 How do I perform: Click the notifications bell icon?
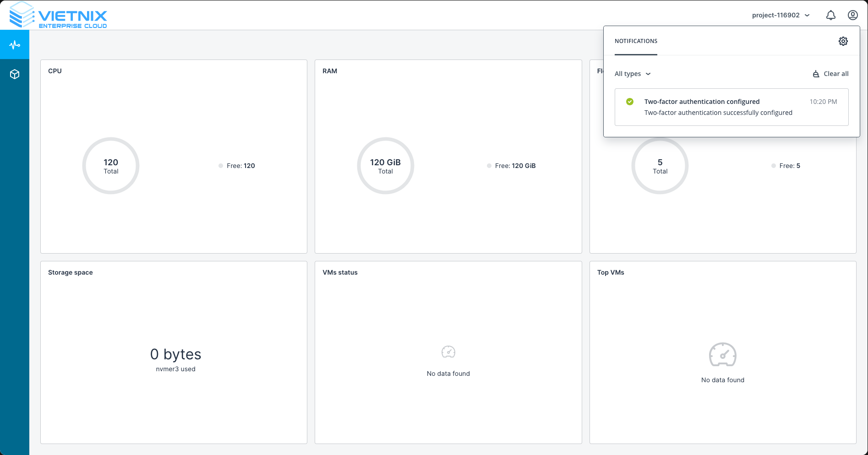point(830,15)
